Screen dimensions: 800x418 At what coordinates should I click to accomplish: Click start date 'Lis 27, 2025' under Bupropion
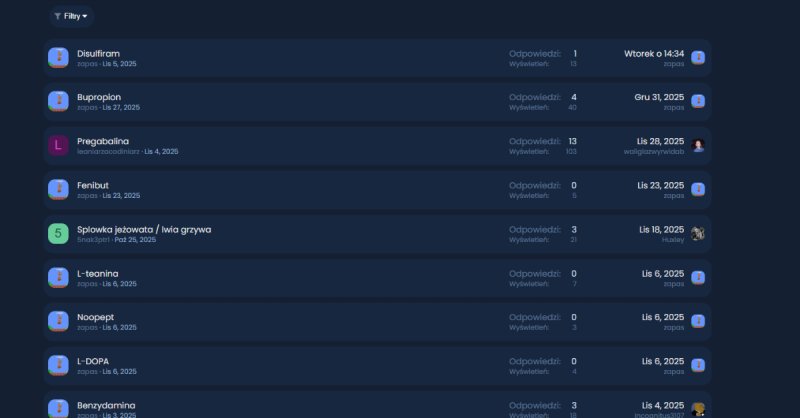point(121,108)
